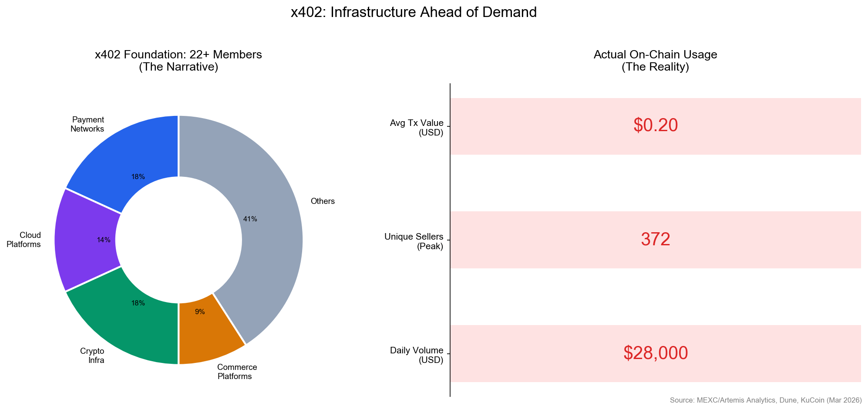The width and height of the screenshot is (868, 410).
Task: Click the '$0.20' value text
Action: tap(656, 125)
